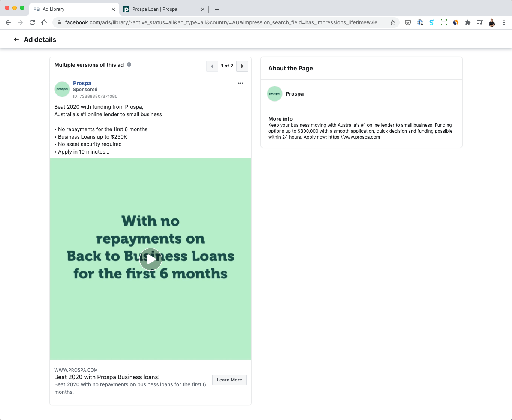This screenshot has width=512, height=420.
Task: Click the blue S extension icon
Action: click(x=432, y=22)
